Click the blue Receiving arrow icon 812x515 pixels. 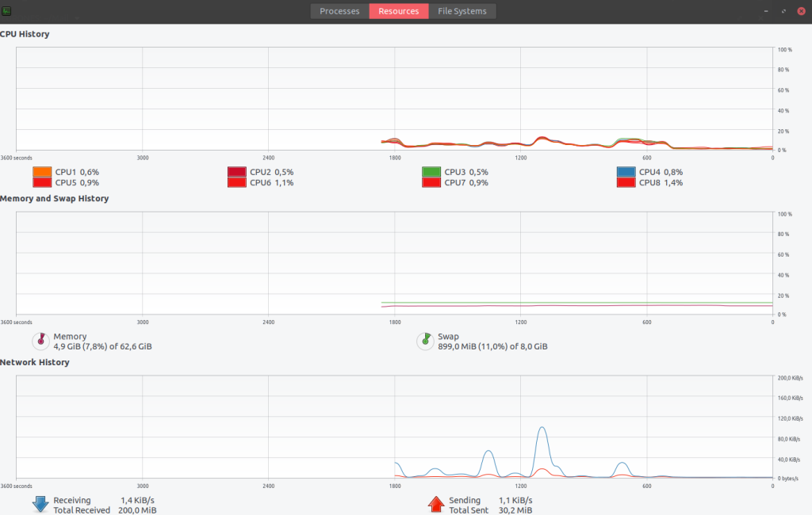pos(40,505)
